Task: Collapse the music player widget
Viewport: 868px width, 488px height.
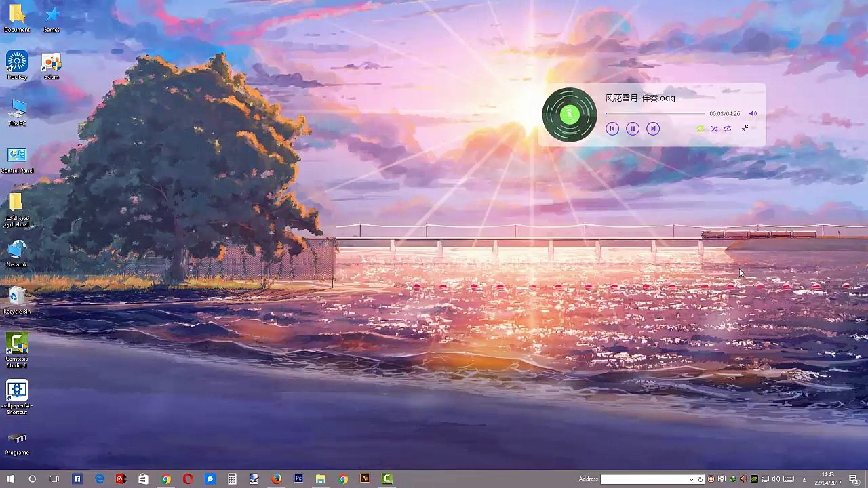Action: point(745,129)
